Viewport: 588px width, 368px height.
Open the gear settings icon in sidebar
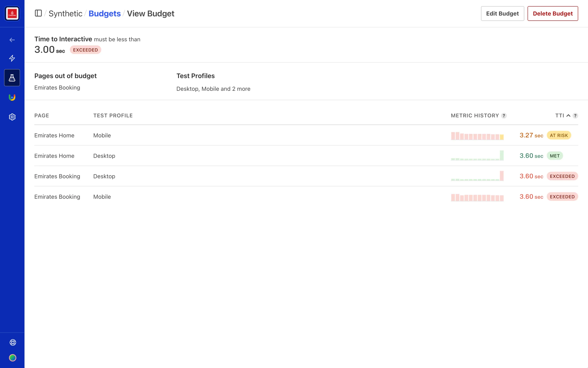click(x=12, y=117)
